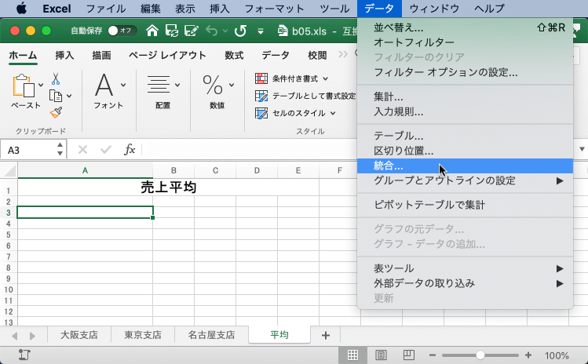
Task: Open グループとアウトラインの設定 submenu
Action: [x=465, y=180]
